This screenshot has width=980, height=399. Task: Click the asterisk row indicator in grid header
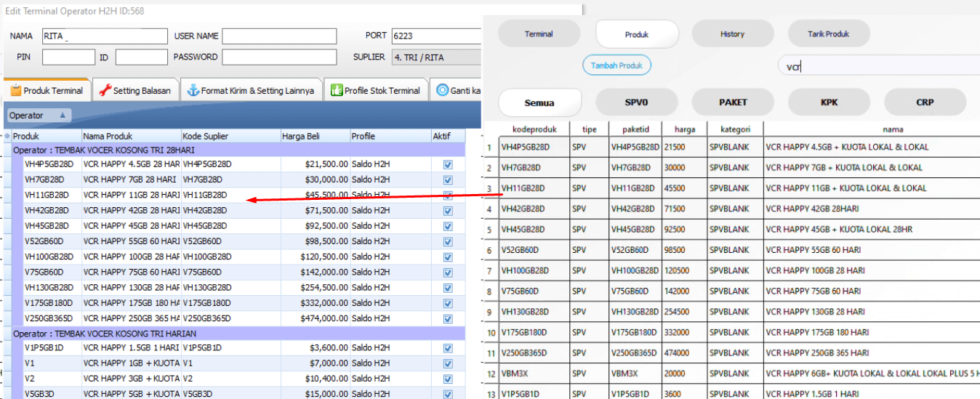coord(7,136)
